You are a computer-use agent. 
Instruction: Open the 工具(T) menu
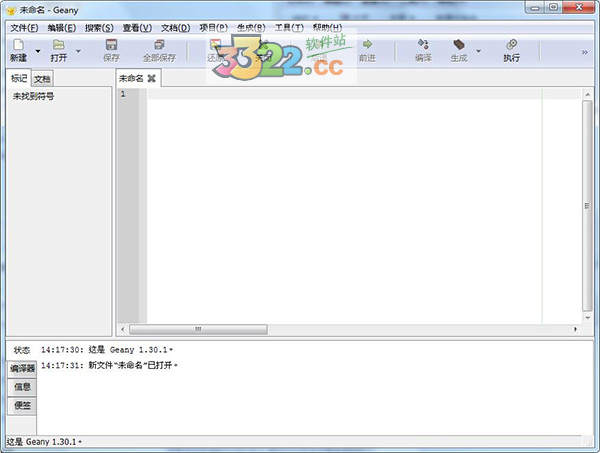coord(289,28)
